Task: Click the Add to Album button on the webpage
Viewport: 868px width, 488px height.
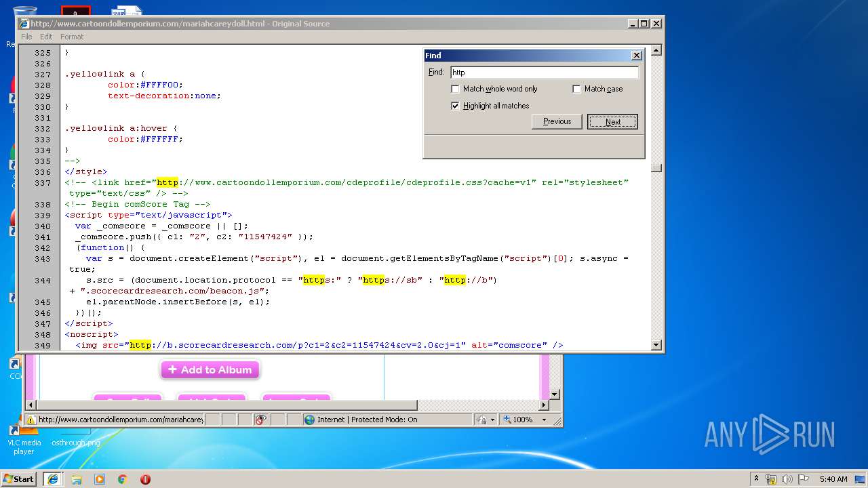Action: [x=210, y=369]
